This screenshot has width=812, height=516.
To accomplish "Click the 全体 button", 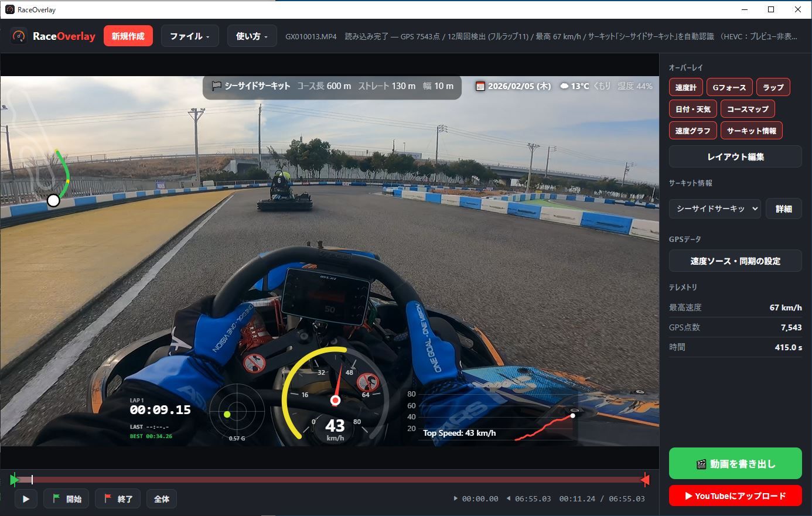I will point(162,499).
